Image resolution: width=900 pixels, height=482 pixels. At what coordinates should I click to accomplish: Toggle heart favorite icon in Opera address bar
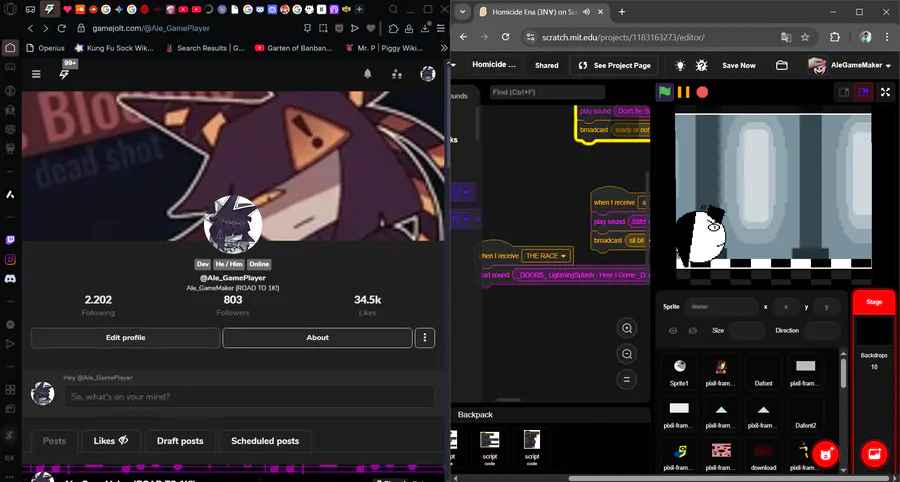(x=371, y=28)
